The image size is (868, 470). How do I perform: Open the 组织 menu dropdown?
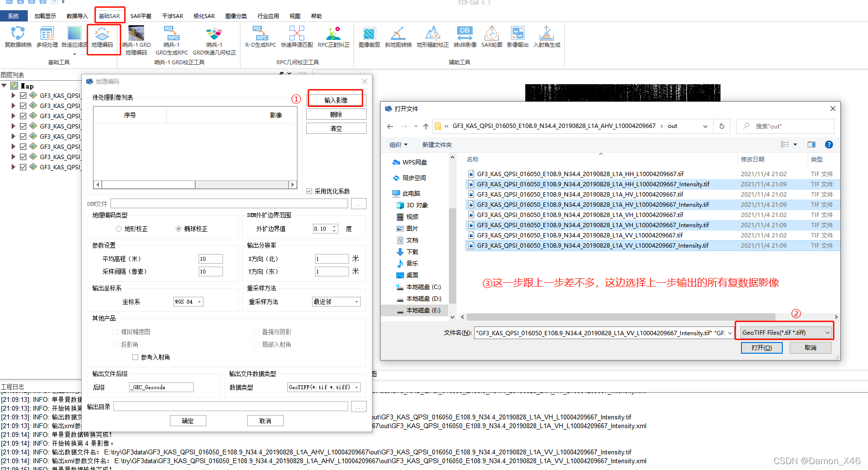pos(398,145)
